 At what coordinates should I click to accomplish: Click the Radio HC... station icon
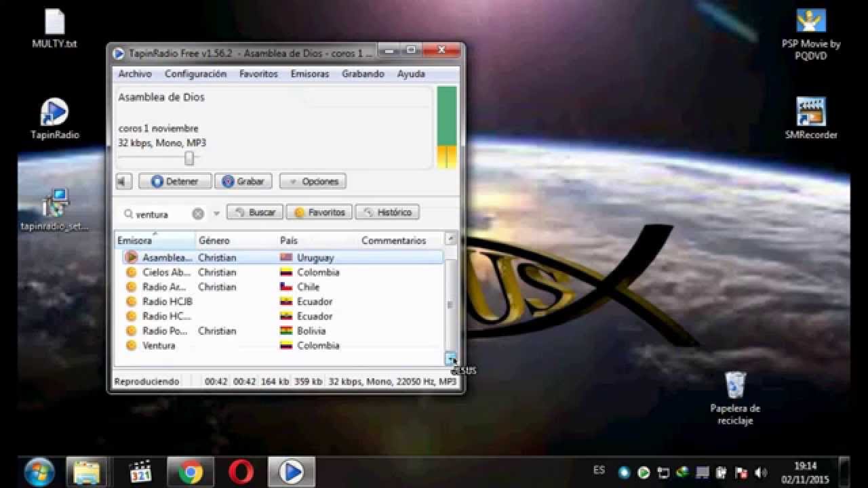coord(132,316)
